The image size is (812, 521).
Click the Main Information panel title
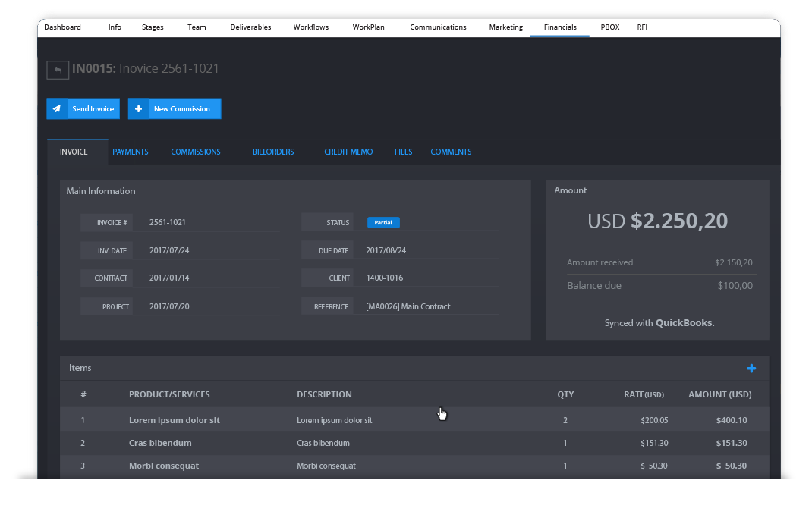click(x=101, y=191)
